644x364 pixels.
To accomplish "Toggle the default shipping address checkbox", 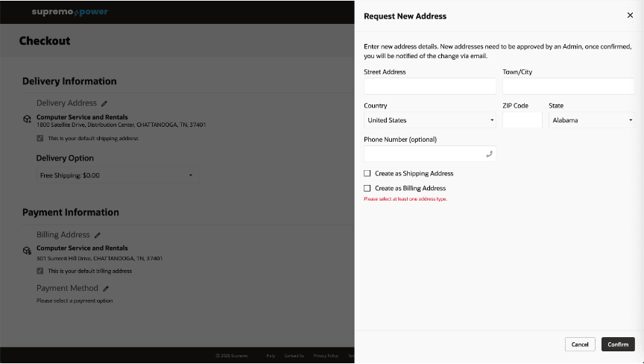I will tap(40, 139).
